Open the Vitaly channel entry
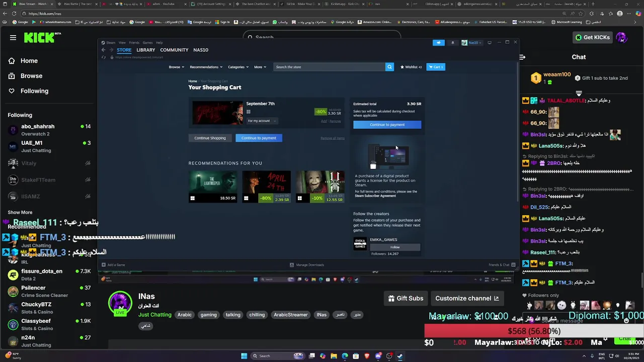This screenshot has height=362, width=644. [x=49, y=163]
